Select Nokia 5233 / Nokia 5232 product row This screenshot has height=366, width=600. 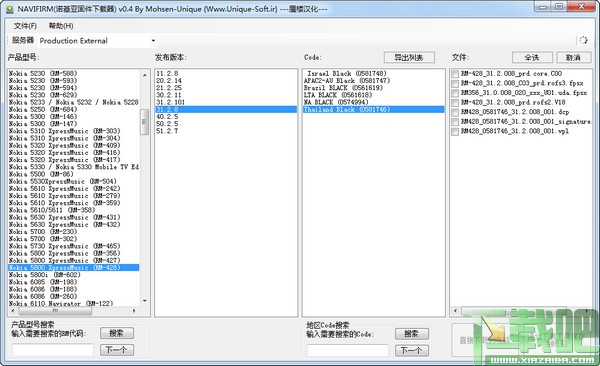click(x=74, y=102)
